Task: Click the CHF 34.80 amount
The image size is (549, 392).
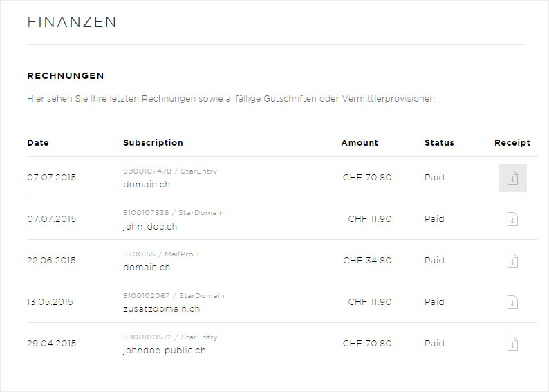Action: [367, 261]
